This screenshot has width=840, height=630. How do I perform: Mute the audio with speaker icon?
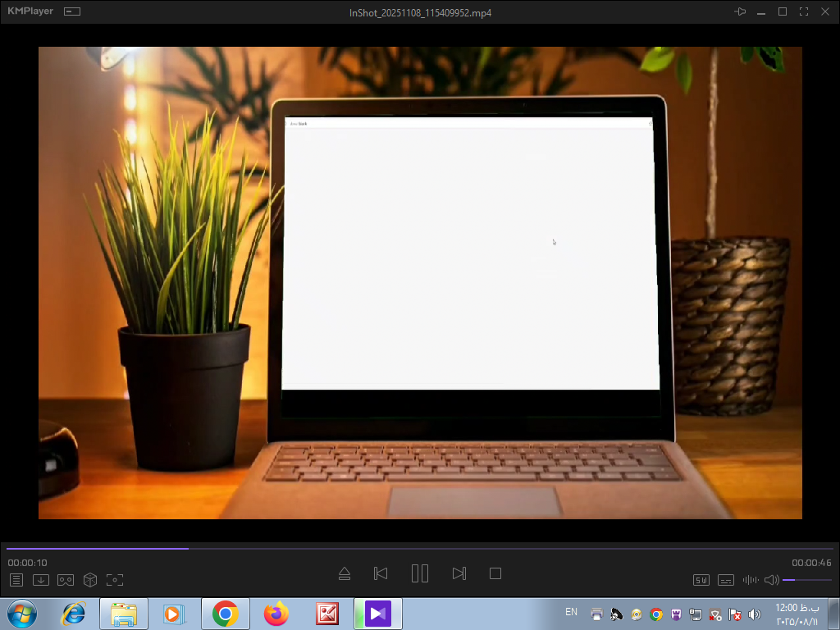click(771, 580)
